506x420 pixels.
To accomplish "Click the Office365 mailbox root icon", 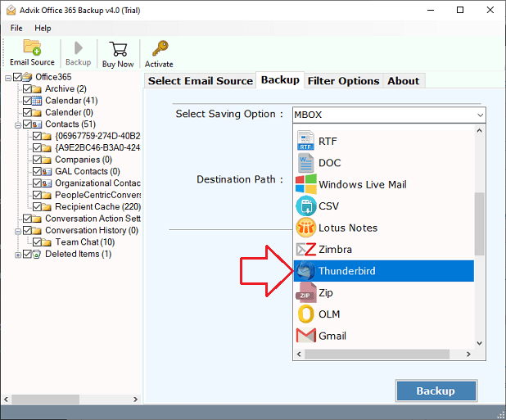I will click(27, 77).
